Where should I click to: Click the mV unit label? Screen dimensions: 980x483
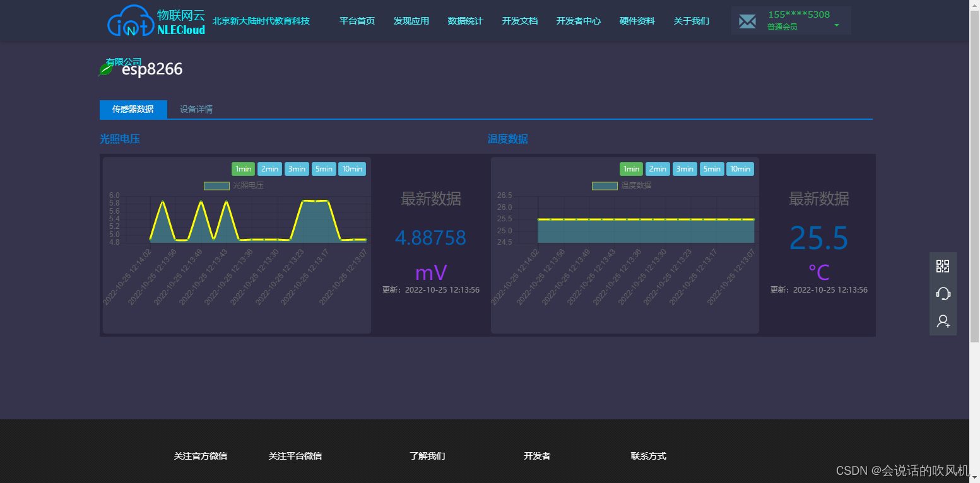(x=431, y=272)
